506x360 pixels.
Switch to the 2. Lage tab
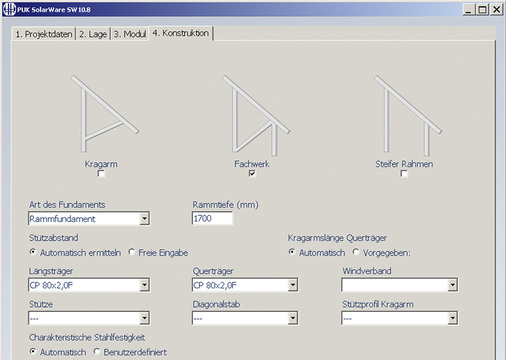pyautogui.click(x=93, y=34)
